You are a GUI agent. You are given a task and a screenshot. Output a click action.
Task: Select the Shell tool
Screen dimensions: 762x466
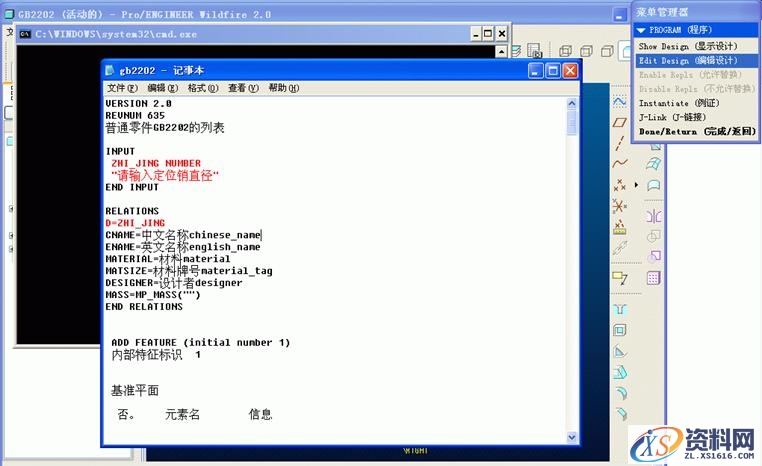620,330
